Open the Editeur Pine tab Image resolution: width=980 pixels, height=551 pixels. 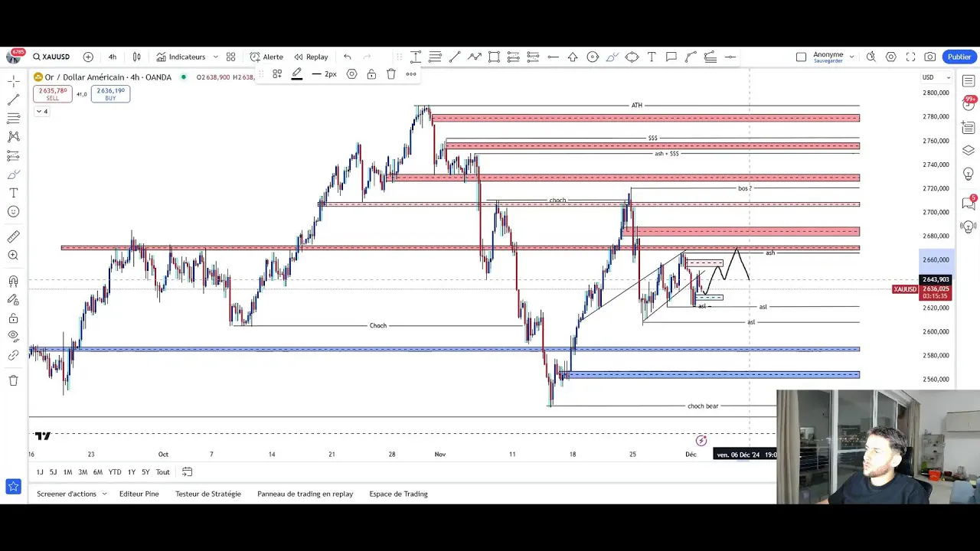(x=139, y=494)
